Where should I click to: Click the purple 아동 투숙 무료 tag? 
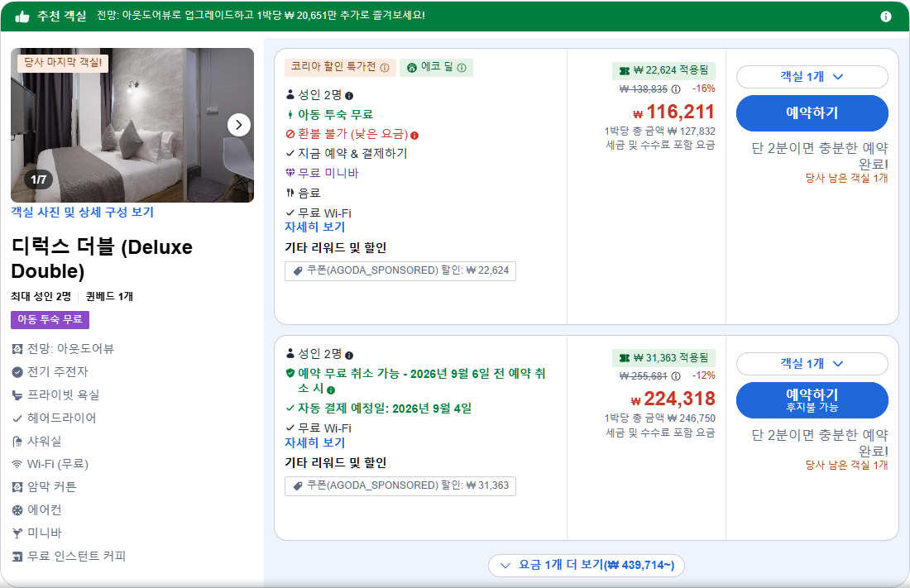[x=50, y=320]
